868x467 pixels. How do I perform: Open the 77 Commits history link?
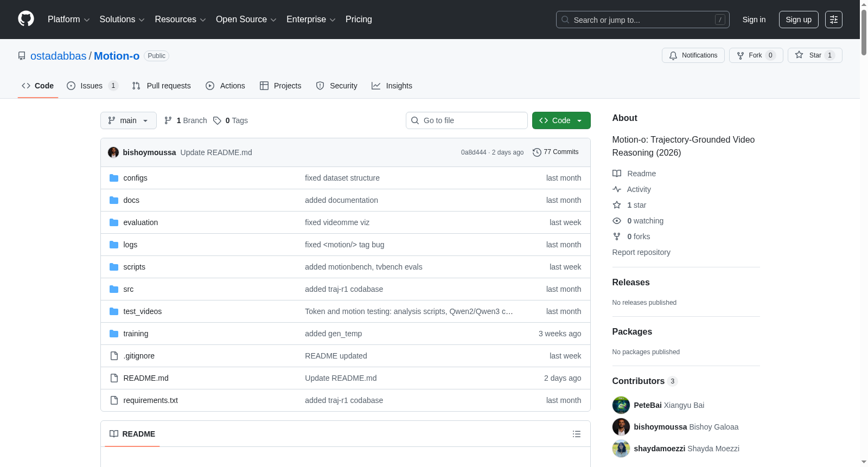coord(556,152)
